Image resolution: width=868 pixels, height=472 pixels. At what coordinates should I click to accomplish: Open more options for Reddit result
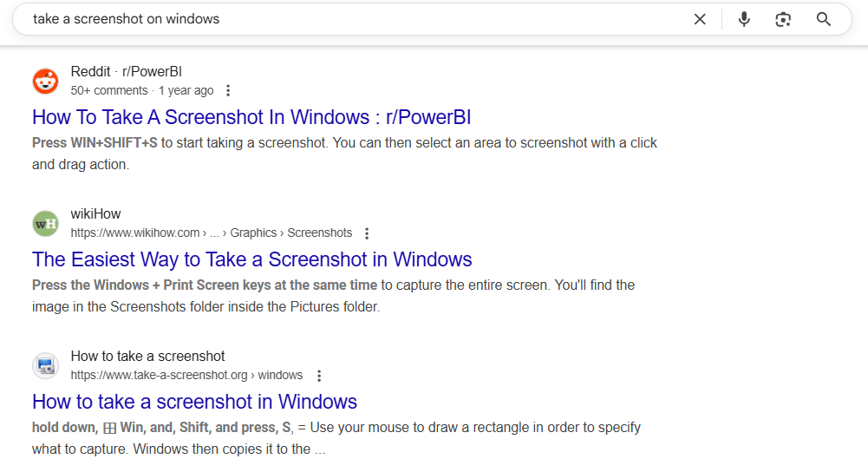point(228,90)
